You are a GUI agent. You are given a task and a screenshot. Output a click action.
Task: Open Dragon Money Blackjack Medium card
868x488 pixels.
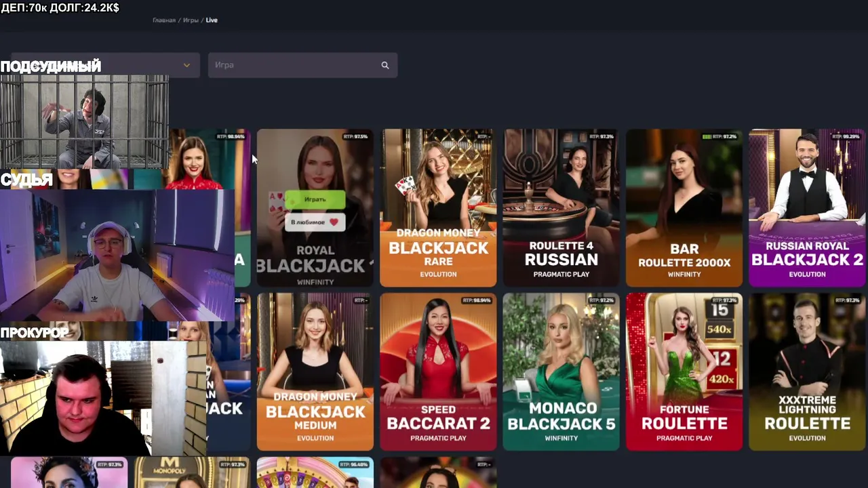315,372
